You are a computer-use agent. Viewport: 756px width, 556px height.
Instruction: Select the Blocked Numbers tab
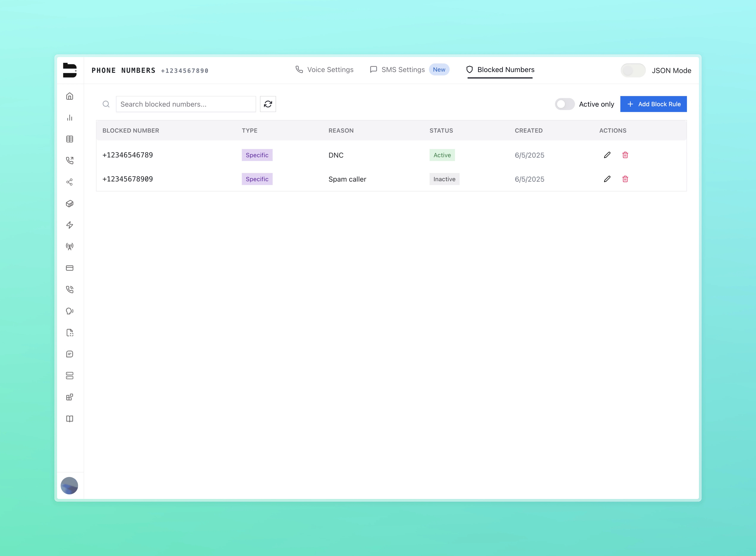[500, 70]
